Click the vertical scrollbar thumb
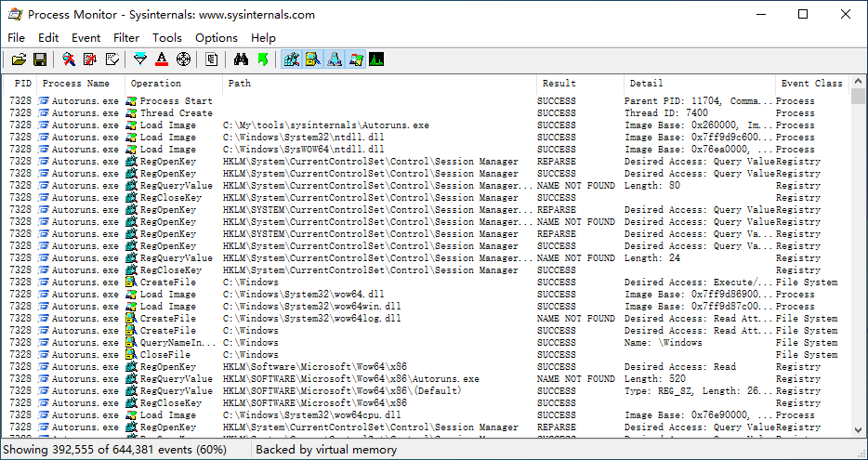This screenshot has width=868, height=460. click(x=858, y=97)
